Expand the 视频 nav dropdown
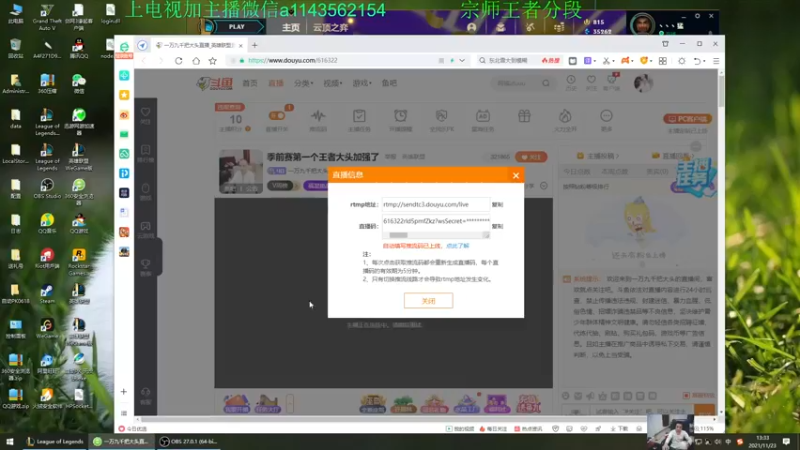This screenshot has height=450, width=800. coord(333,83)
